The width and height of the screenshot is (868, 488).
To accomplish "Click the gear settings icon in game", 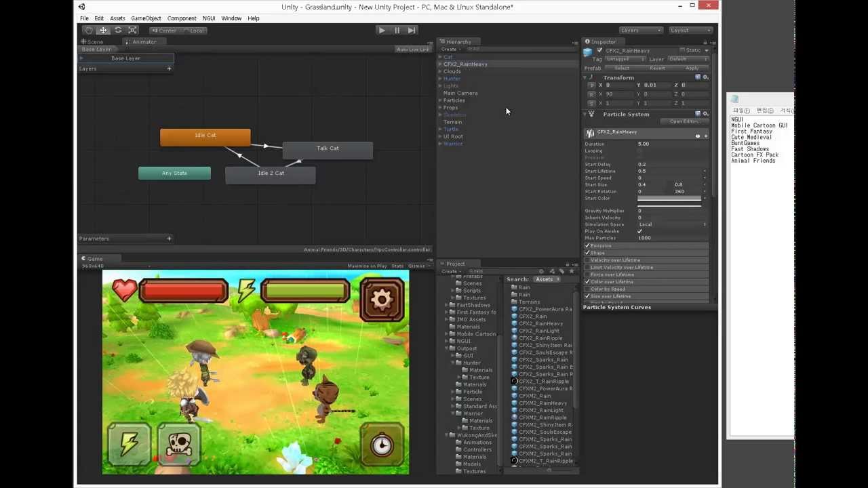I will [x=382, y=299].
